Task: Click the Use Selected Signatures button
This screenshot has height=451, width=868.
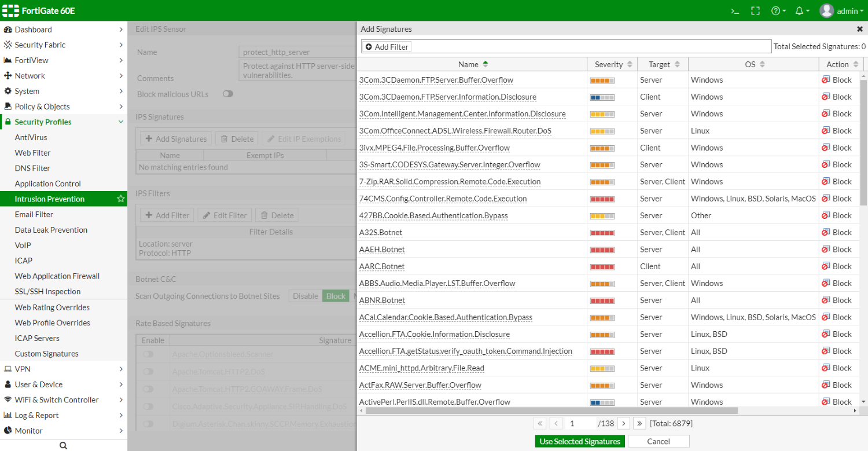Action: pyautogui.click(x=579, y=441)
